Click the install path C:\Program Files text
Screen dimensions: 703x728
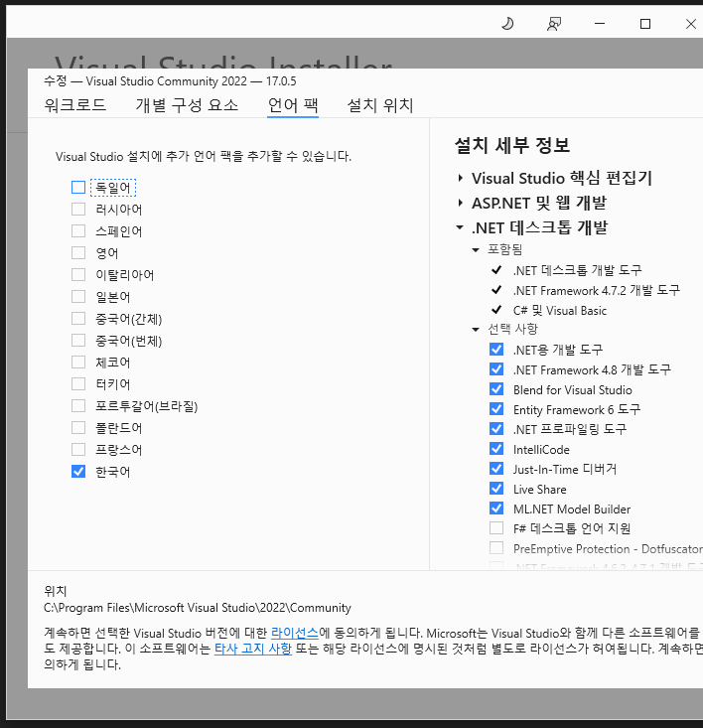coord(198,607)
